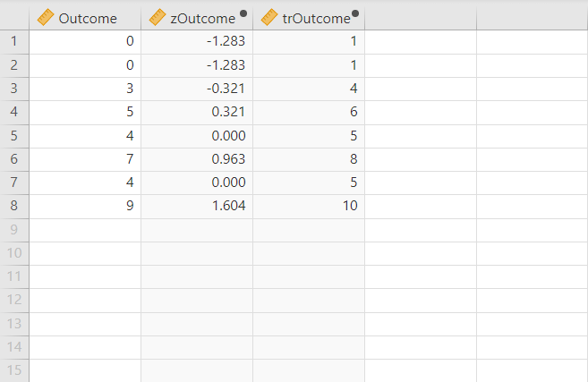Click zOutcome cell -1.283 in row 1
588x382 pixels.
(x=197, y=42)
